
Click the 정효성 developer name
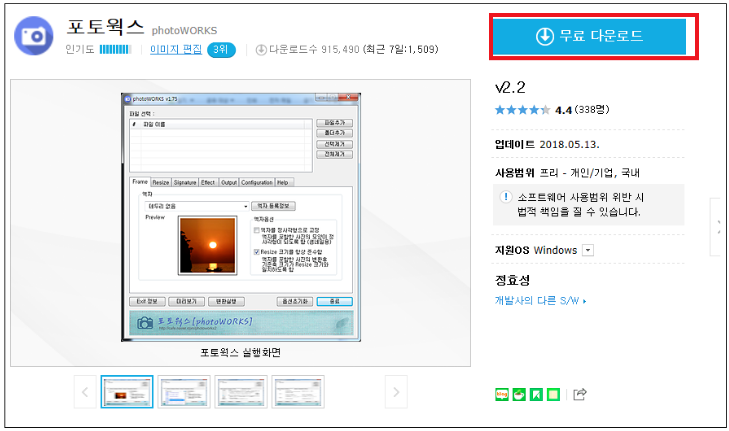pyautogui.click(x=512, y=280)
